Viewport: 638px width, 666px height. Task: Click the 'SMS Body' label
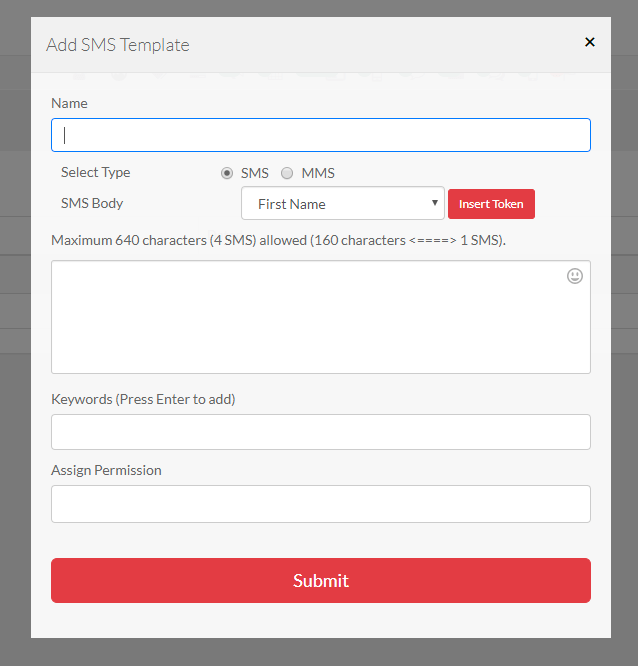click(92, 203)
